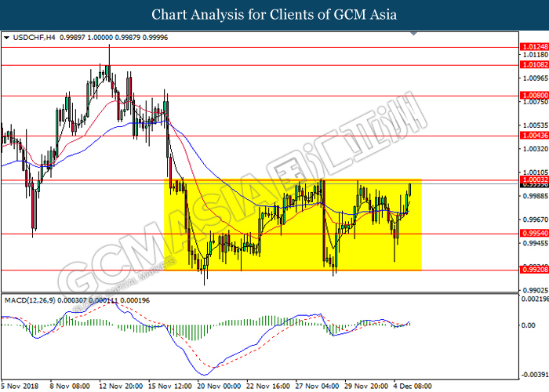Select the 0.99208 support price label
Viewport: 549px width, 392px height.
click(x=535, y=270)
